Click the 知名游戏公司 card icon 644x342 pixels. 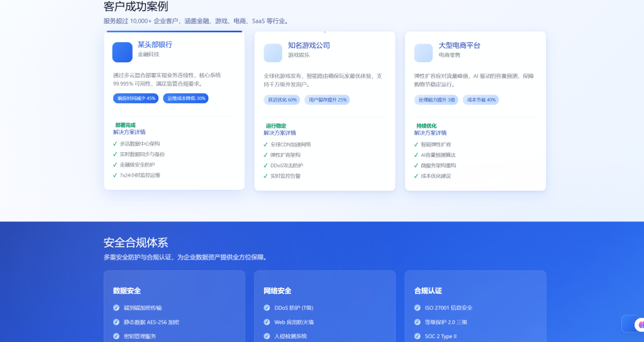[273, 53]
